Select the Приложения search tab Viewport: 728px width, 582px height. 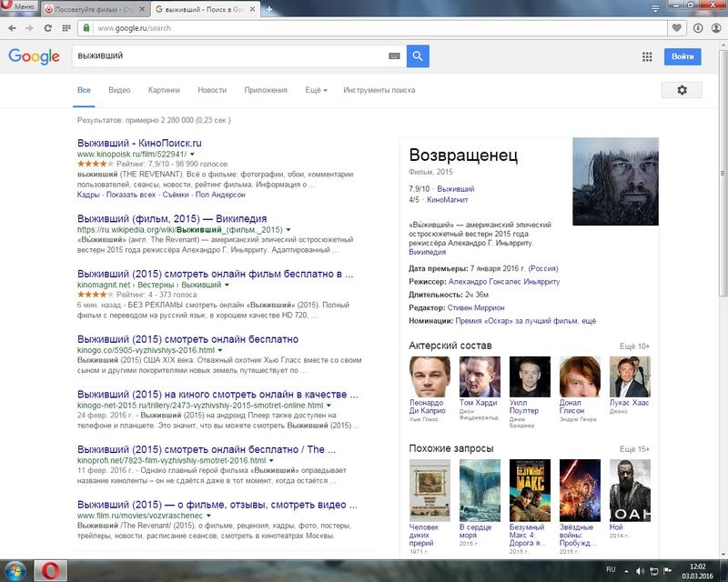point(266,90)
